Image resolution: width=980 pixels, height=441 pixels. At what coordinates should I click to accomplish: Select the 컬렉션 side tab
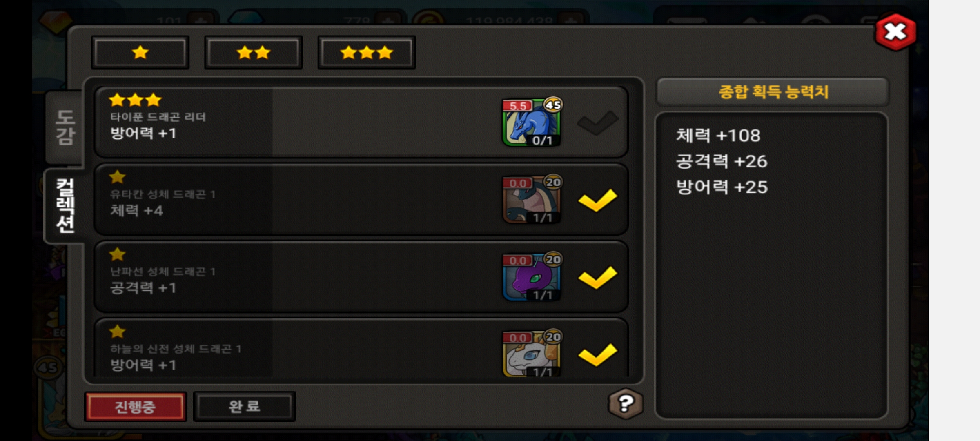[x=65, y=205]
